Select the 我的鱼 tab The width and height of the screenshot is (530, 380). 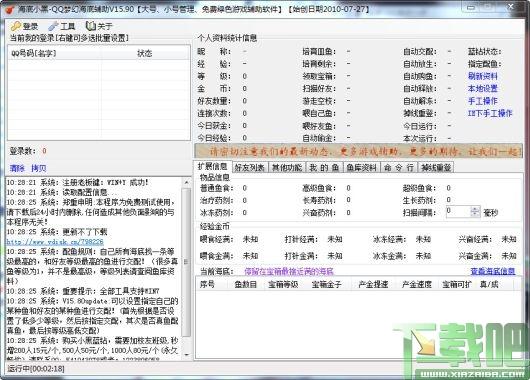(x=324, y=167)
